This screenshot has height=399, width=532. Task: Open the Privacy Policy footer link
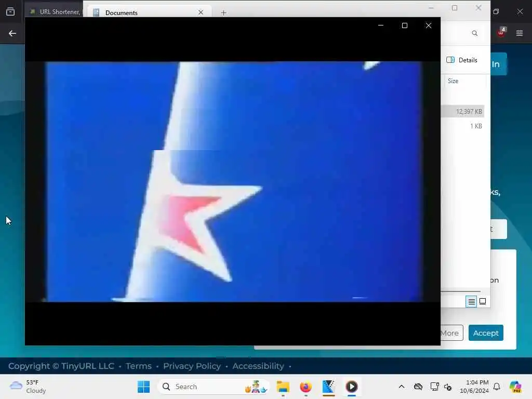point(192,366)
